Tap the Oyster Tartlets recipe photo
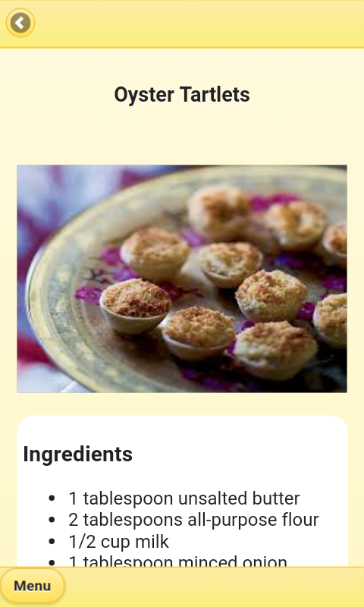This screenshot has width=364, height=607. pyautogui.click(x=182, y=278)
